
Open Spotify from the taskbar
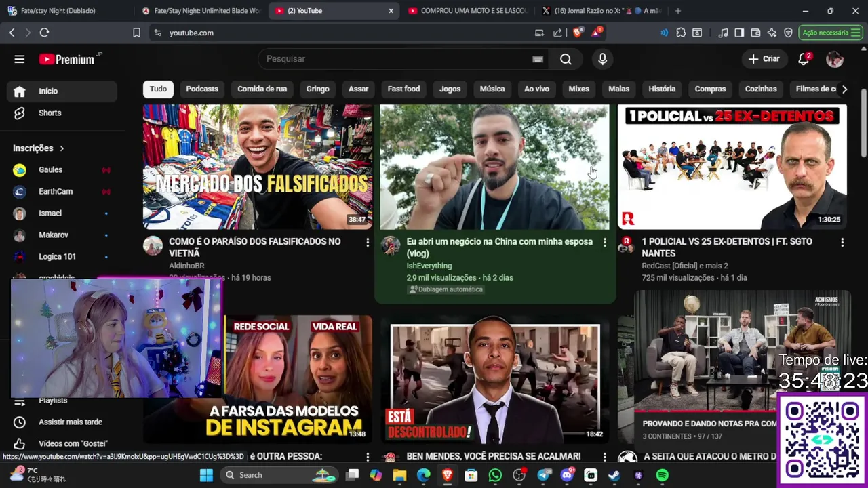click(662, 475)
